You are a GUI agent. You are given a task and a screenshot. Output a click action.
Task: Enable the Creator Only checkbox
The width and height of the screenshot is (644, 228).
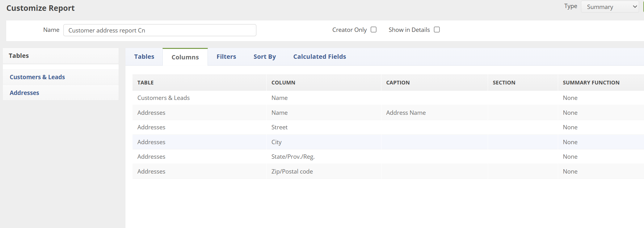point(373,30)
